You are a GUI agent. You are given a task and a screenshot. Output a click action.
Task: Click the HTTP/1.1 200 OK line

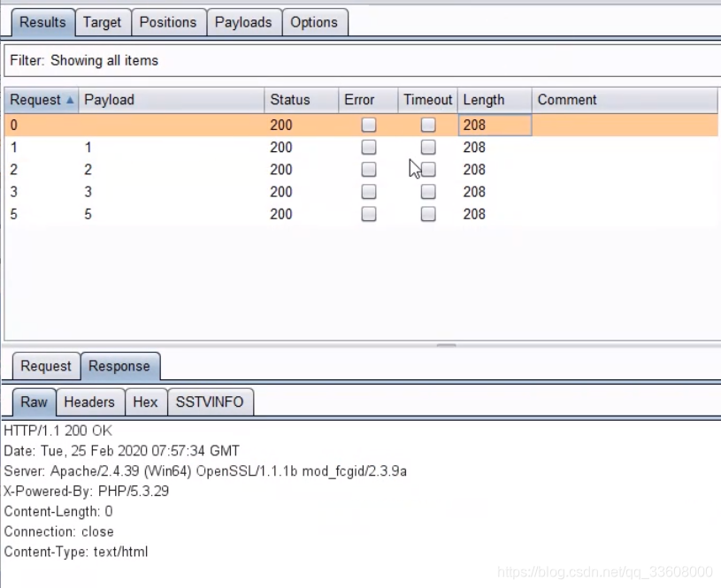pyautogui.click(x=58, y=431)
